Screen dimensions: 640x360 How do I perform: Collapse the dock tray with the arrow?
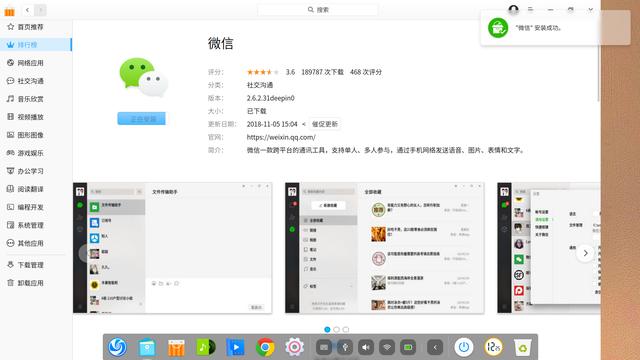(x=435, y=347)
